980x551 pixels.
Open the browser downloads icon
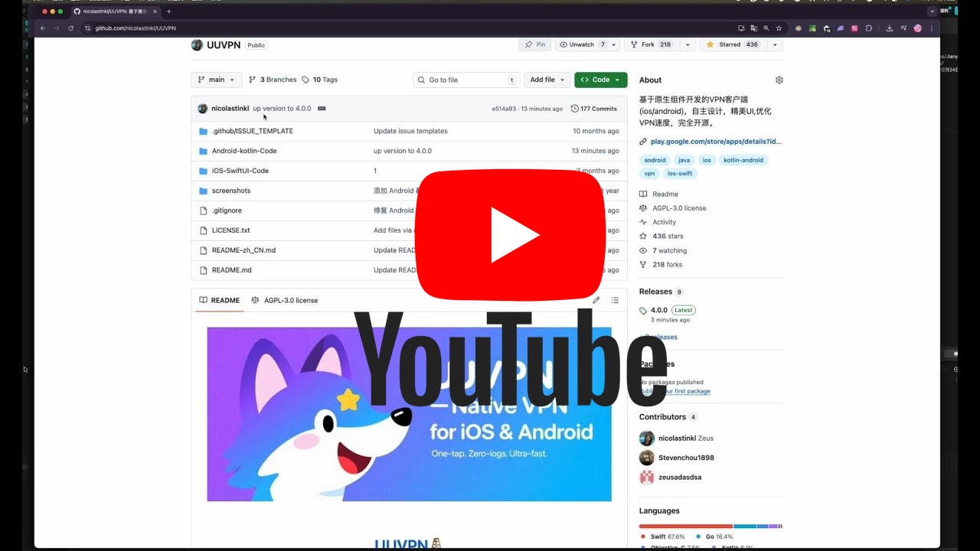pos(890,28)
